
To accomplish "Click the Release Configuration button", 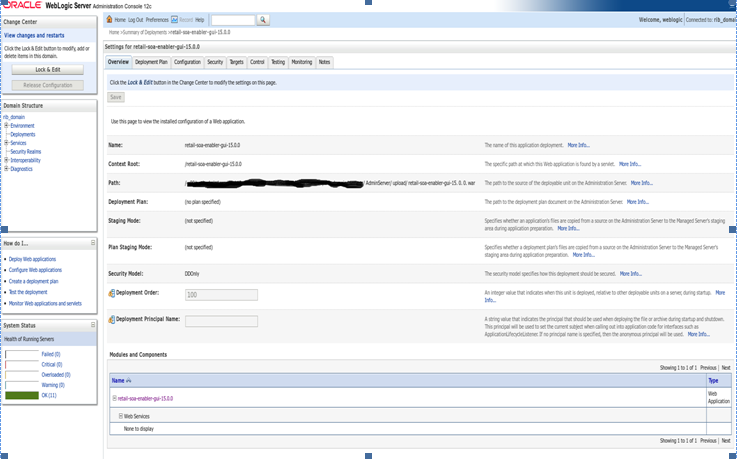I will click(x=48, y=85).
